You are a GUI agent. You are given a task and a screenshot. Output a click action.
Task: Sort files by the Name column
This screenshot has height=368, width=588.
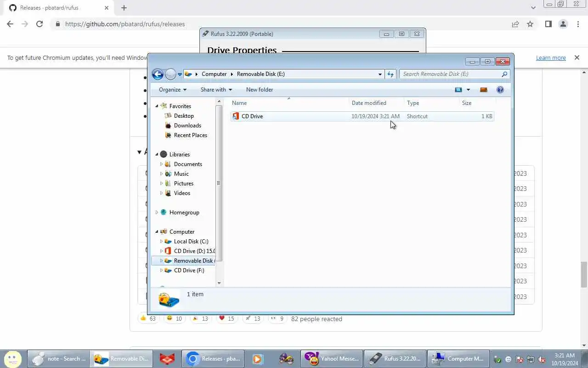tap(289, 103)
